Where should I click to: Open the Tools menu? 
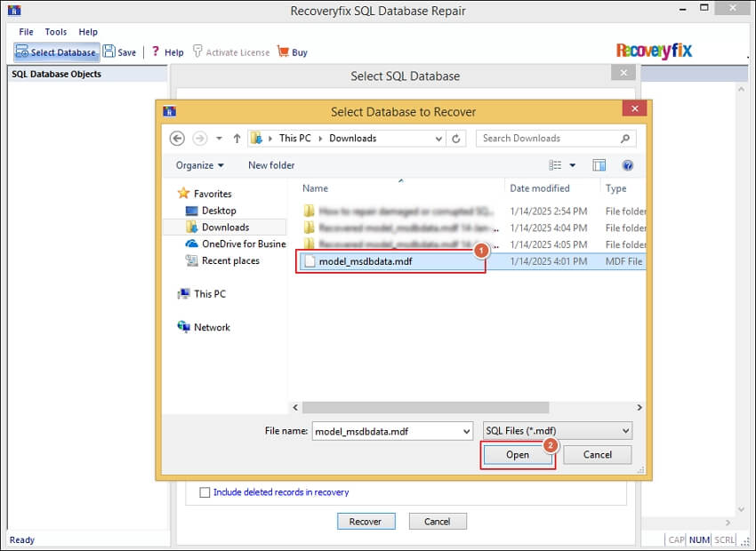click(x=56, y=32)
